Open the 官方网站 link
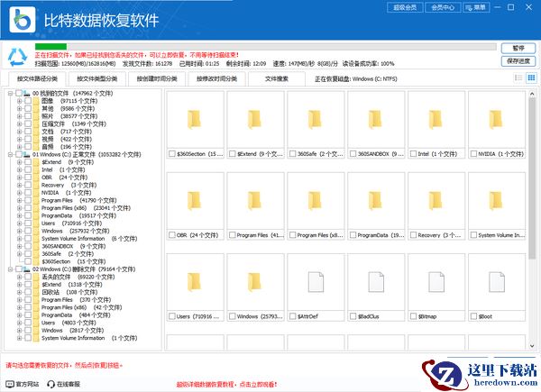Screen dimensions: 541x392 (22, 384)
